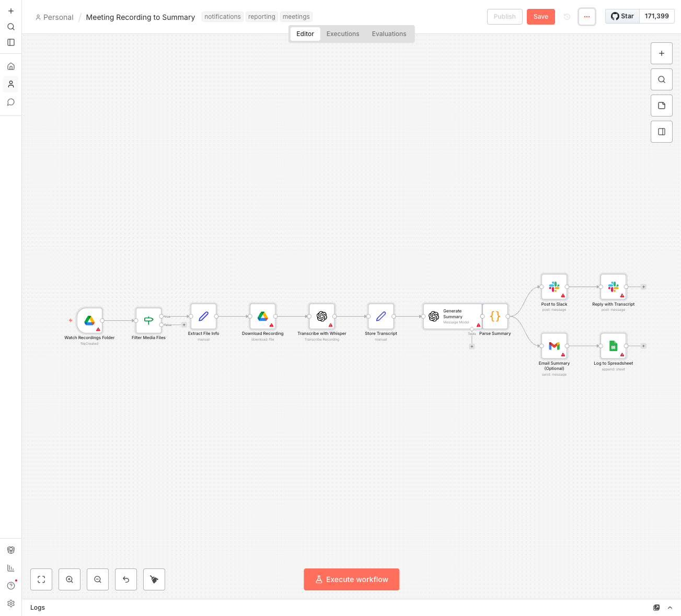Toggle the left sidebar panel
This screenshot has width=681, height=616.
11,42
